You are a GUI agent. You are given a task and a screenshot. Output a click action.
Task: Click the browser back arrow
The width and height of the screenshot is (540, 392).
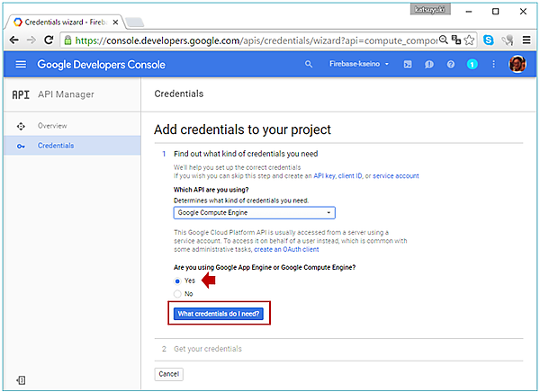pyautogui.click(x=13, y=40)
